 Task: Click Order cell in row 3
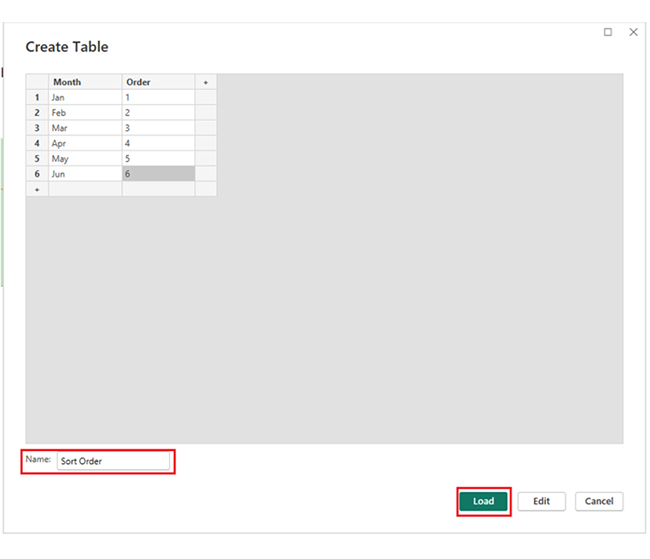tap(158, 128)
